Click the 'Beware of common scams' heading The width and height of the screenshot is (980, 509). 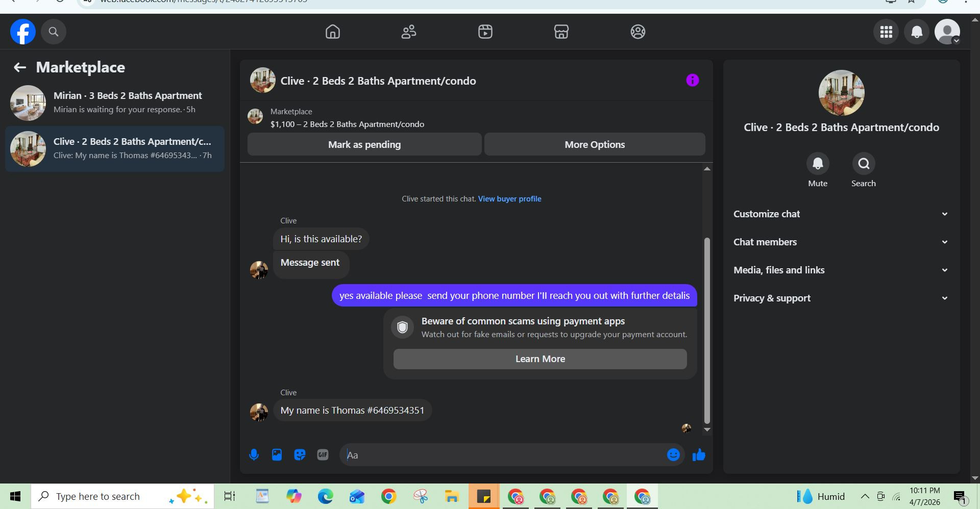523,321
